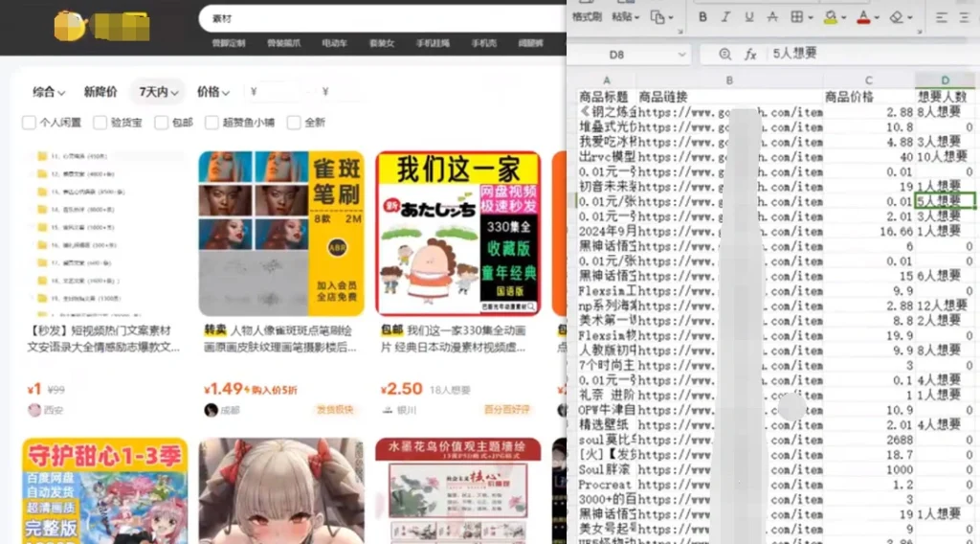Viewport: 980px width, 544px height.
Task: Open the 守护甜心1-3季 product thumbnail
Action: click(x=104, y=491)
